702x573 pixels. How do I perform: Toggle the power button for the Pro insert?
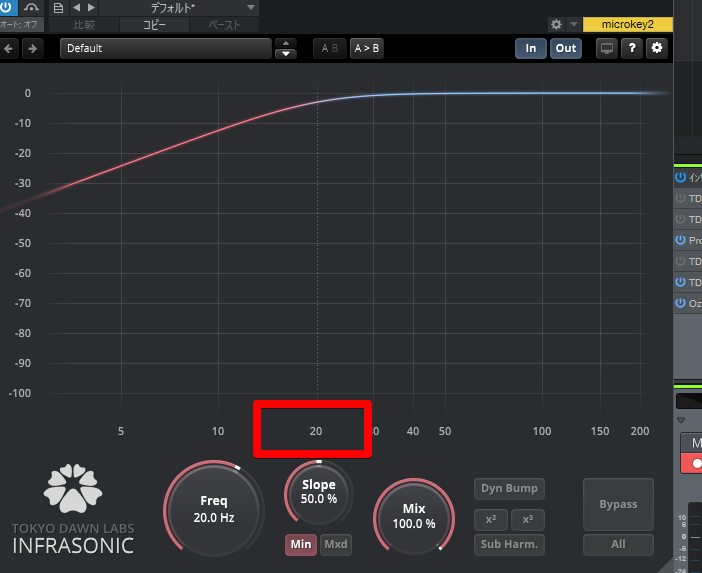(681, 241)
